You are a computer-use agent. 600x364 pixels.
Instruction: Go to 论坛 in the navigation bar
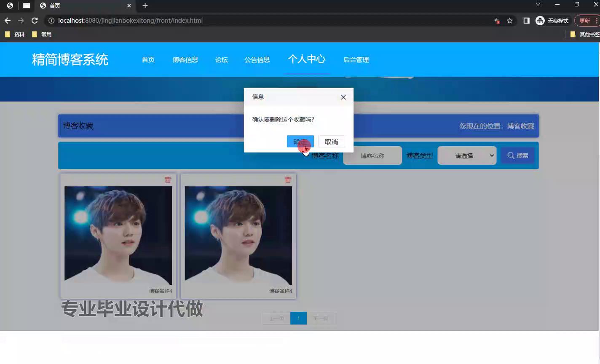[x=221, y=60]
